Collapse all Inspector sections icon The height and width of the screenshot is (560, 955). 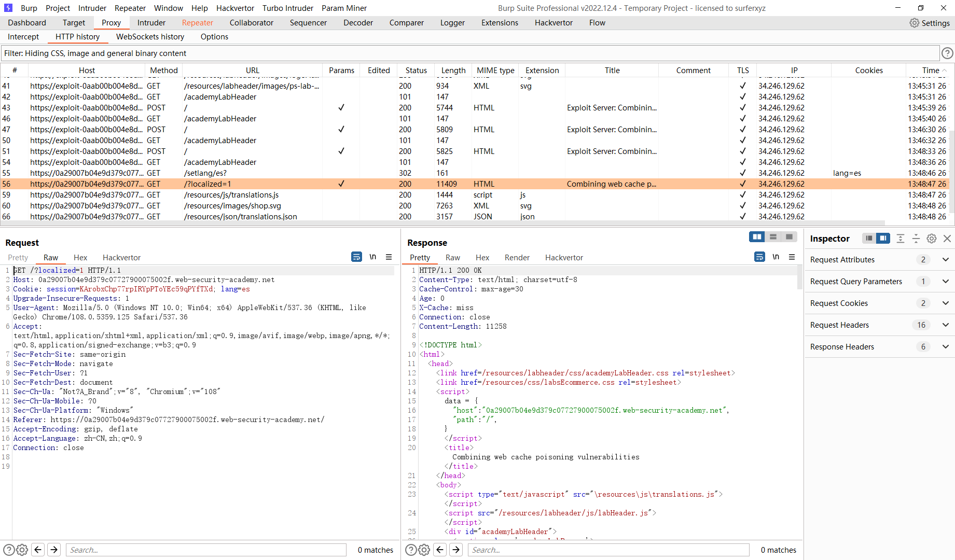pyautogui.click(x=916, y=239)
